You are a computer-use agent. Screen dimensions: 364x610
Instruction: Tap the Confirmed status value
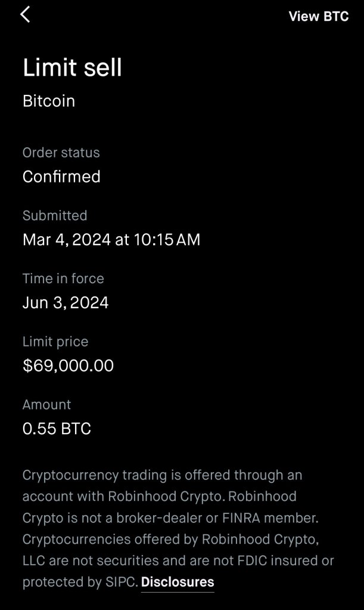point(61,177)
